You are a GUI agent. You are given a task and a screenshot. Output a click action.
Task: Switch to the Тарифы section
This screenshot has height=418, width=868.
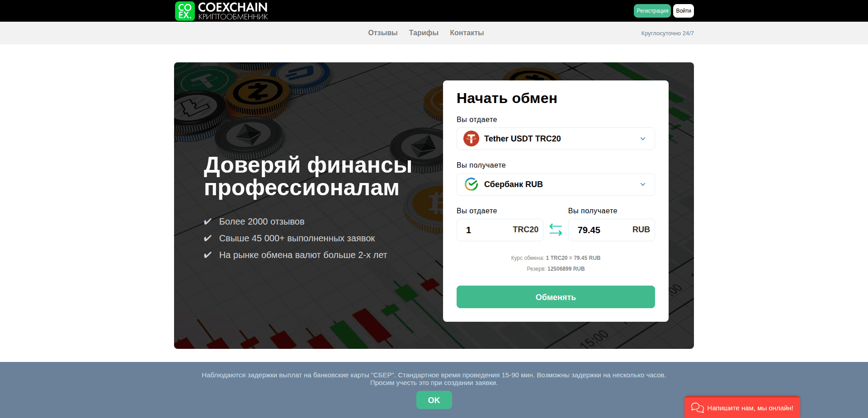click(423, 33)
